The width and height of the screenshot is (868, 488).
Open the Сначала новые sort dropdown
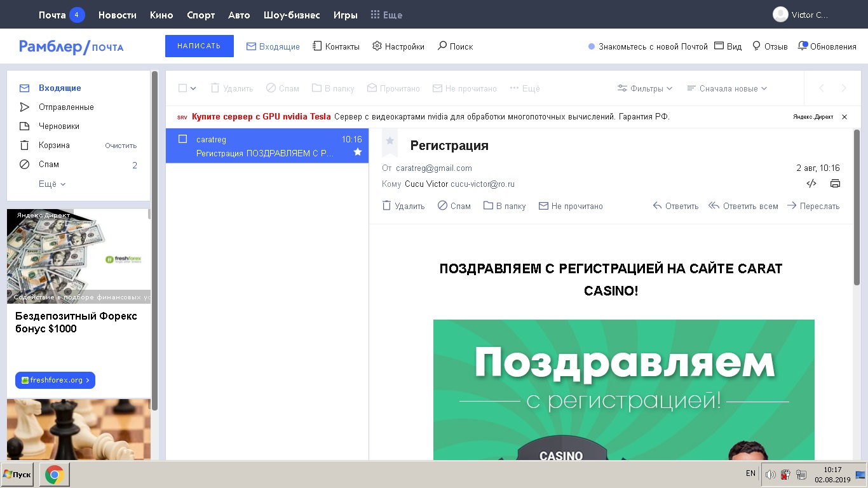point(727,88)
